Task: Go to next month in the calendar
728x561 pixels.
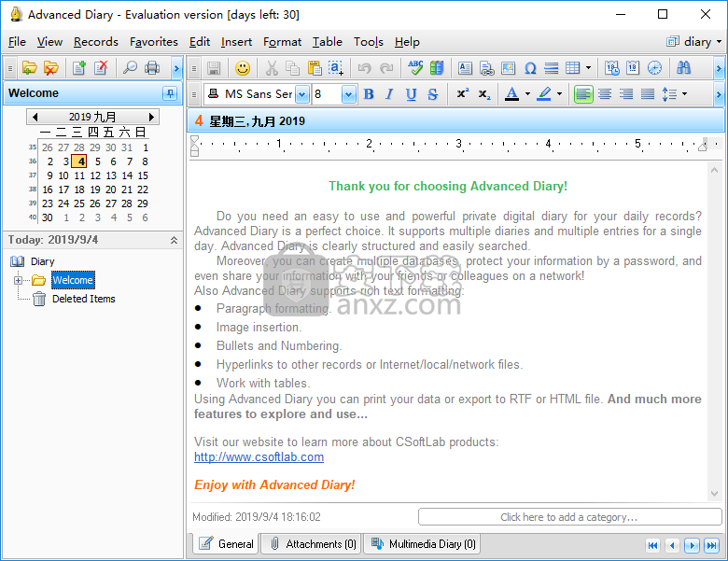Action: (151, 117)
